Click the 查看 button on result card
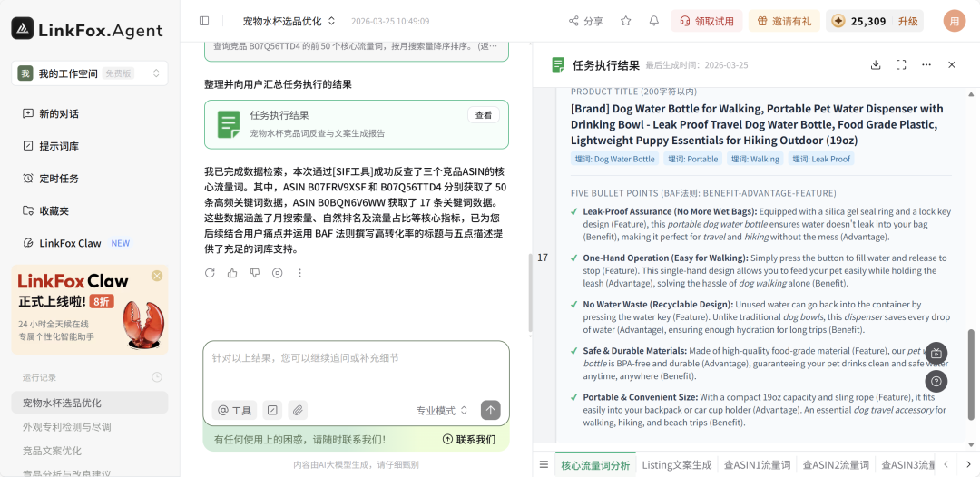 coord(484,115)
